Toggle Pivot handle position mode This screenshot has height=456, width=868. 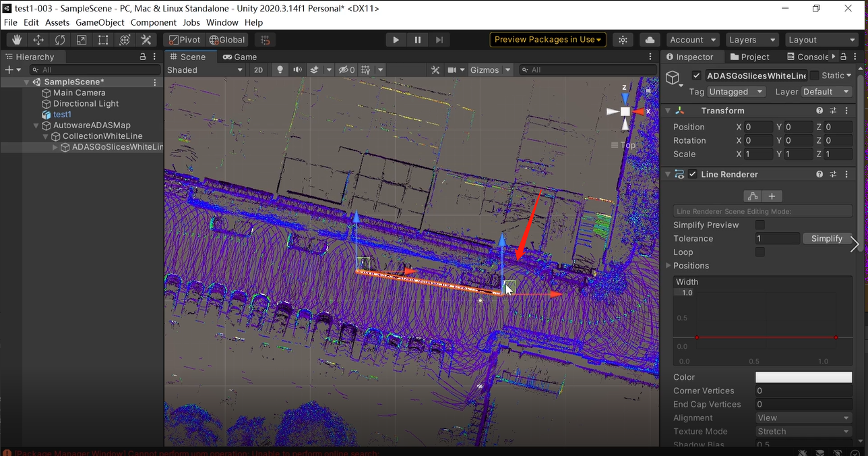pyautogui.click(x=185, y=40)
